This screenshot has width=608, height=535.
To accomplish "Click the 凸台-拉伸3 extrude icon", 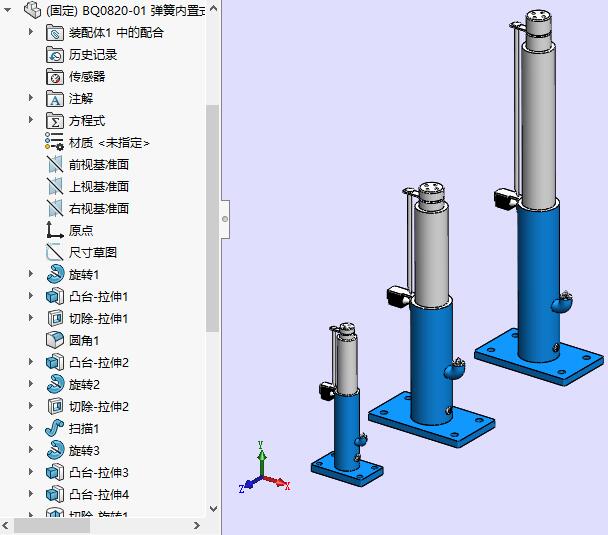I will click(55, 472).
